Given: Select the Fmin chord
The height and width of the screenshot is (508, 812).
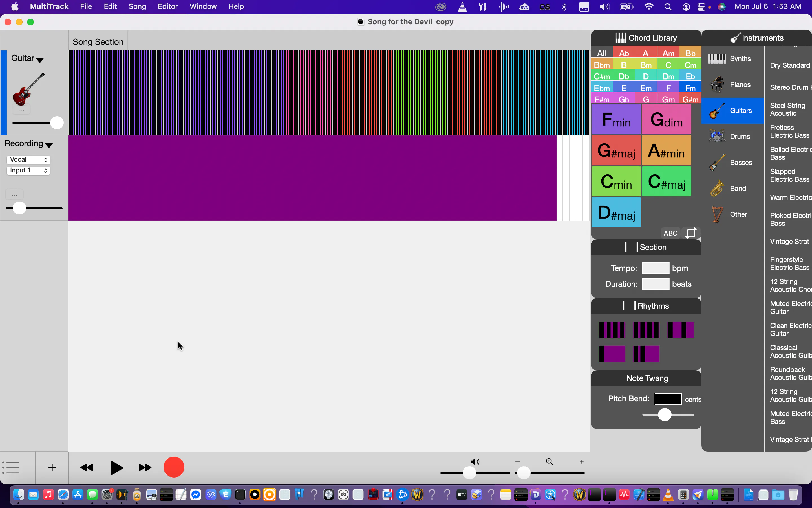Looking at the screenshot, I should tap(616, 119).
